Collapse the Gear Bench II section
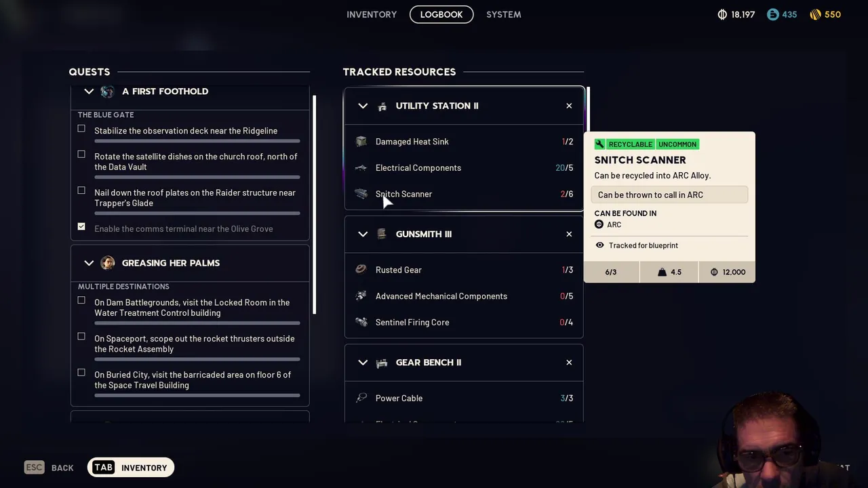868x488 pixels. tap(363, 362)
